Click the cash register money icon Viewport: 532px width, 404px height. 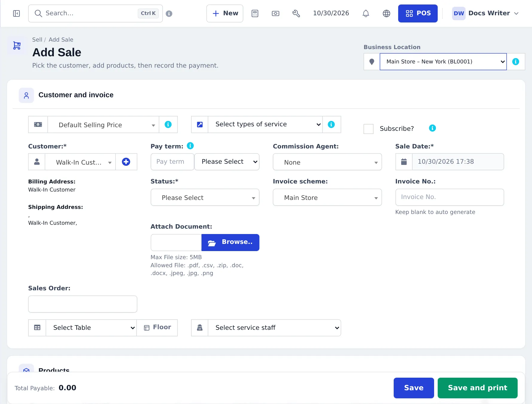pos(275,13)
